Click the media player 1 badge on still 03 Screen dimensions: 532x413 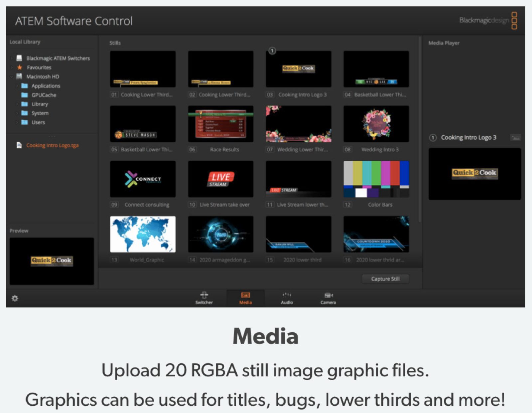(272, 51)
